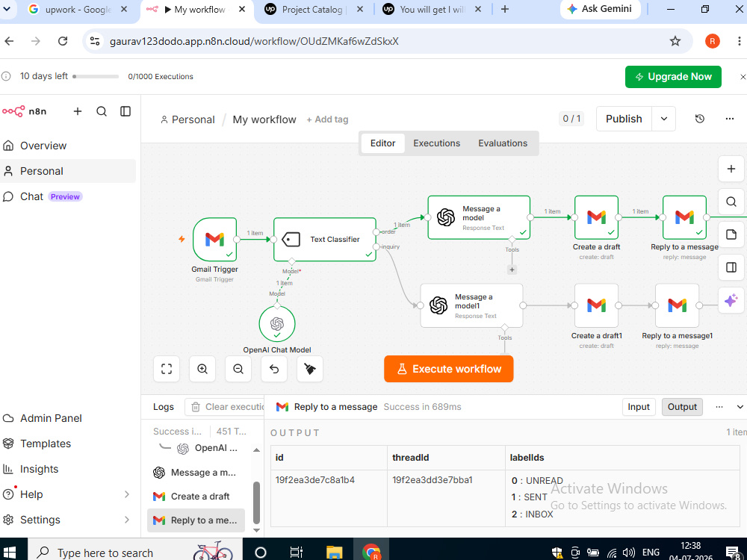Select the Reply to a message1 node
Image resolution: width=747 pixels, height=560 pixels.
tap(677, 305)
